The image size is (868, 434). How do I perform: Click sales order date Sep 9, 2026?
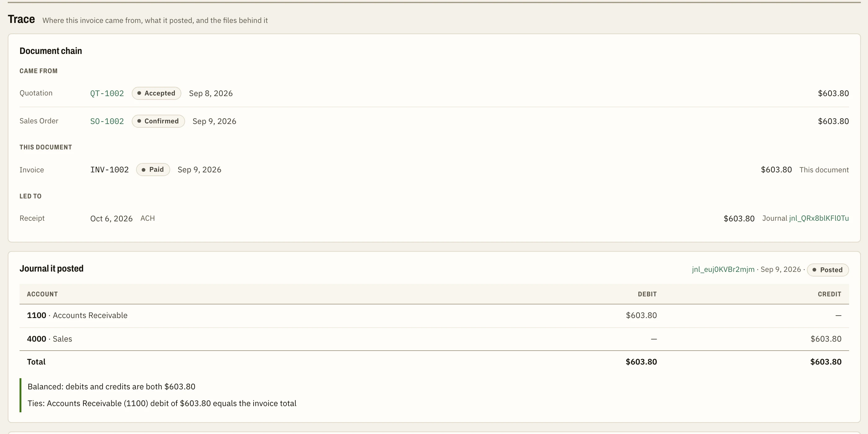(214, 121)
